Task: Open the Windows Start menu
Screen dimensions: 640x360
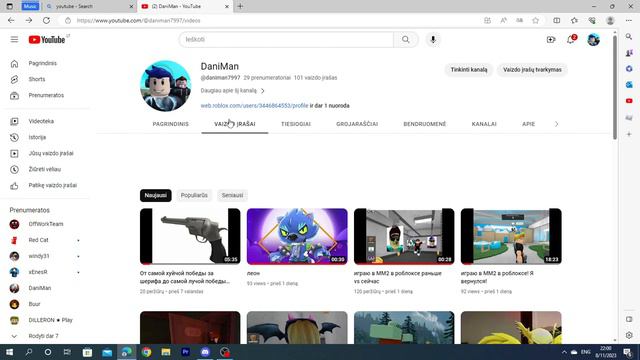Action: tap(9, 352)
